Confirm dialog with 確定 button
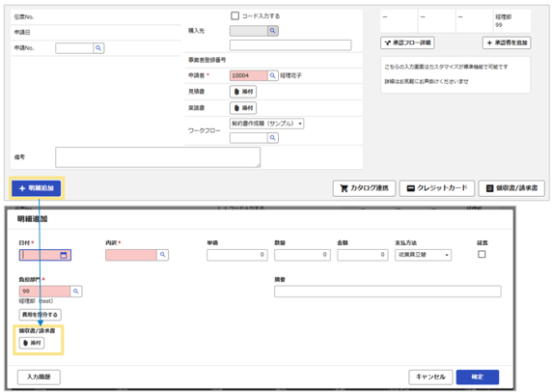Screen dimensions: 552x392 pos(478,377)
